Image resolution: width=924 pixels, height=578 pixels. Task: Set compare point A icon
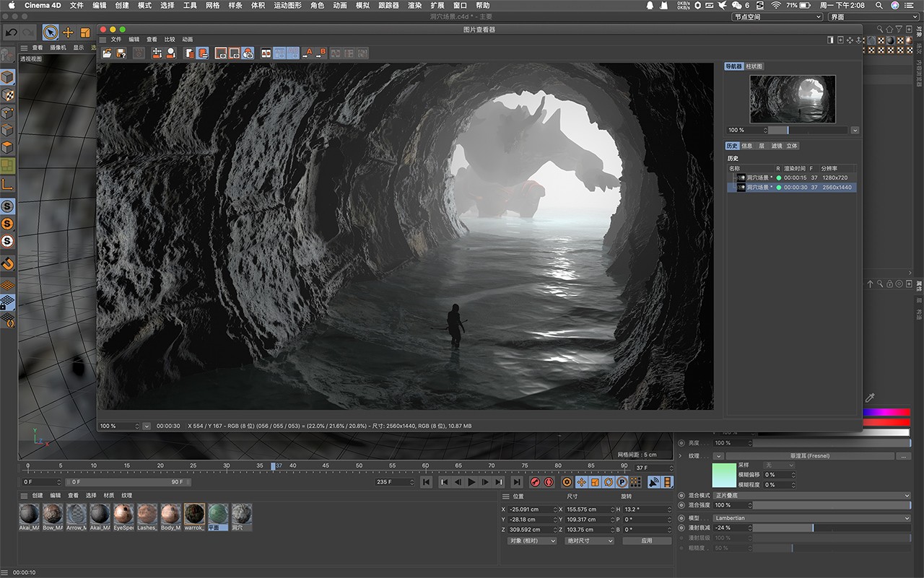(308, 53)
